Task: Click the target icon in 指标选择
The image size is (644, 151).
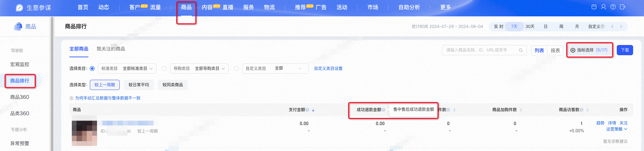Action: pos(573,50)
